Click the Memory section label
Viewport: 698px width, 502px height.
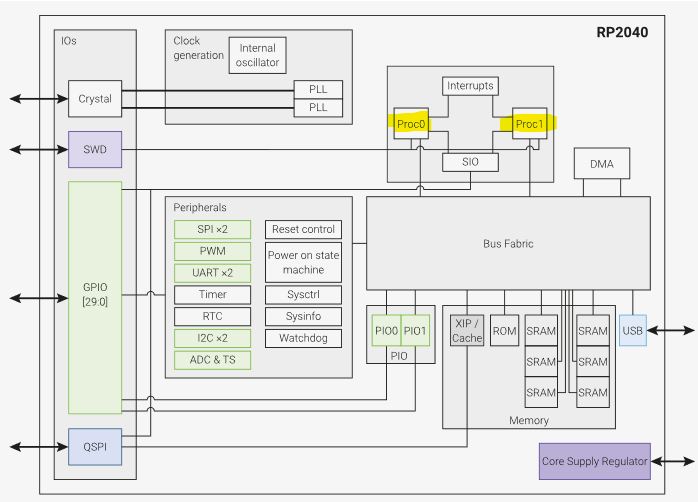[529, 421]
